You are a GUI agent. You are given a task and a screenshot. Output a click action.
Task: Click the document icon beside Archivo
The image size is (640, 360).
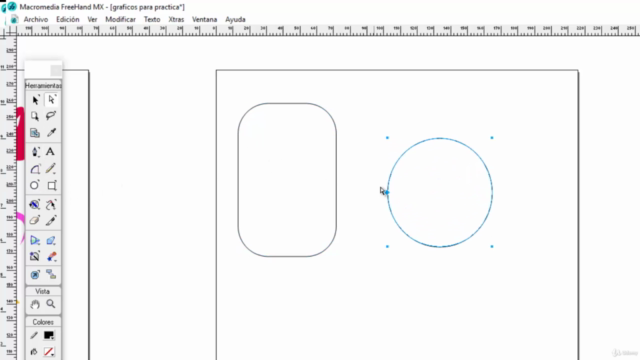pyautogui.click(x=14, y=19)
